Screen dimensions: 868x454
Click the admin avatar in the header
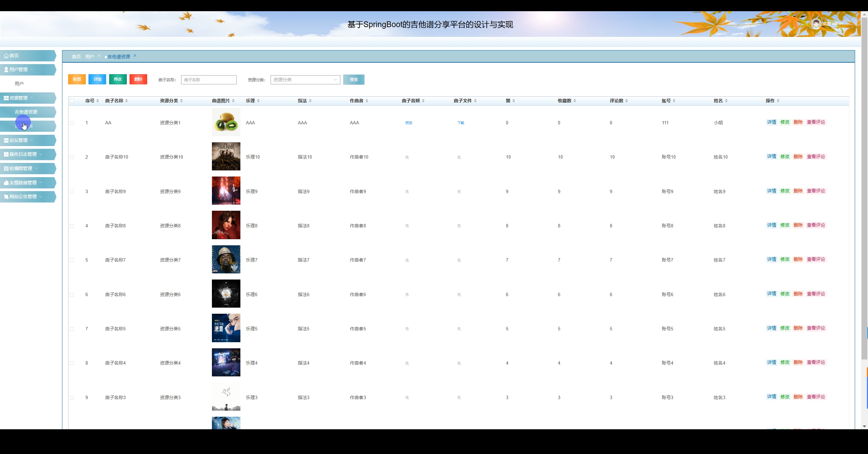(x=816, y=24)
